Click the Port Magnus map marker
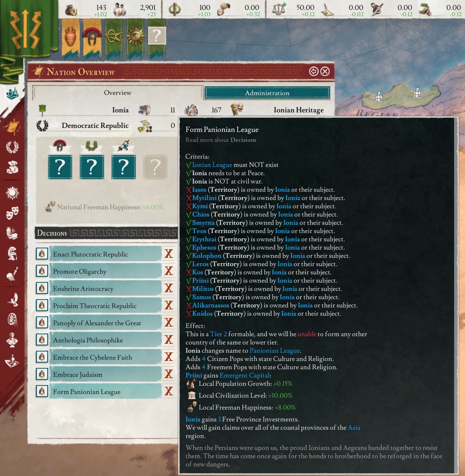465x476 pixels. tap(417, 93)
